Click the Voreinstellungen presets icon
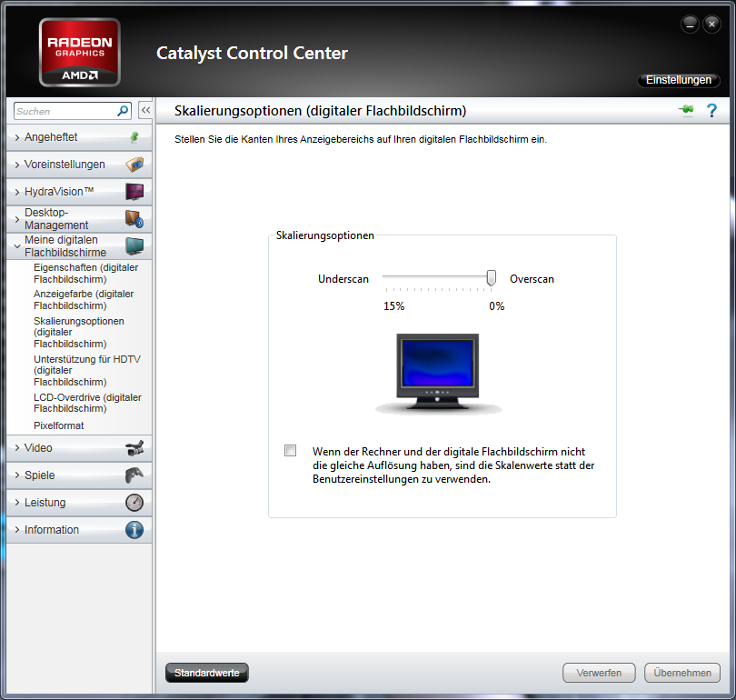This screenshot has width=736, height=700. (x=134, y=165)
